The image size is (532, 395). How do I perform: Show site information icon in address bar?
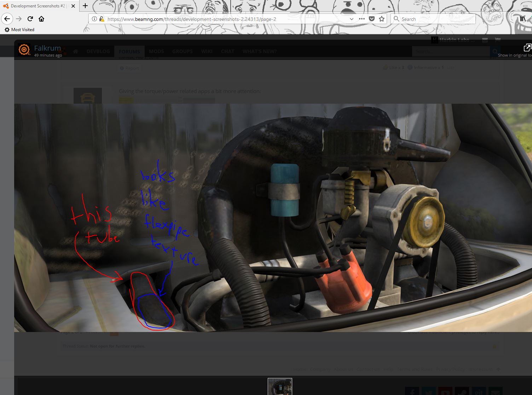[x=94, y=19]
